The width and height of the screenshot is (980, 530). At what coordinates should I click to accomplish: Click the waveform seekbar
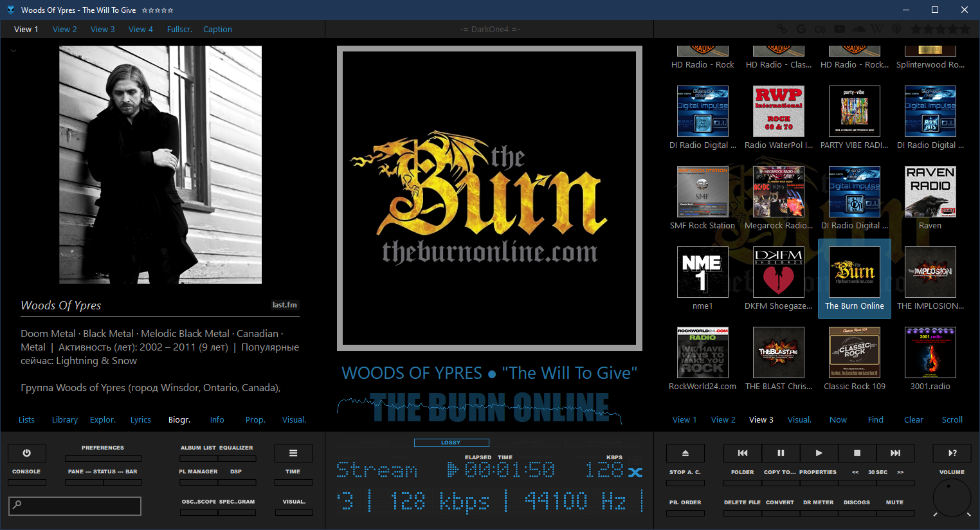point(480,410)
